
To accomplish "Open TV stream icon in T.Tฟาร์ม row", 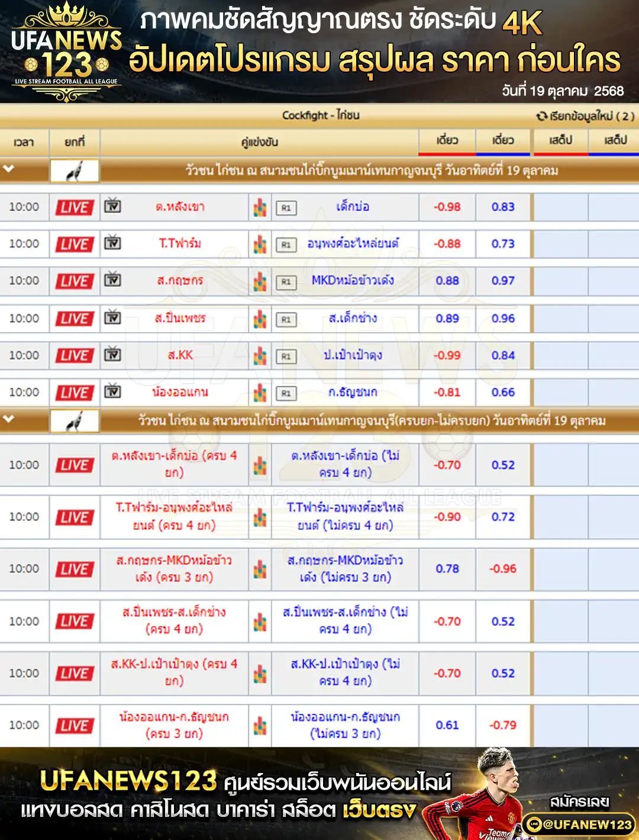I will (x=112, y=243).
